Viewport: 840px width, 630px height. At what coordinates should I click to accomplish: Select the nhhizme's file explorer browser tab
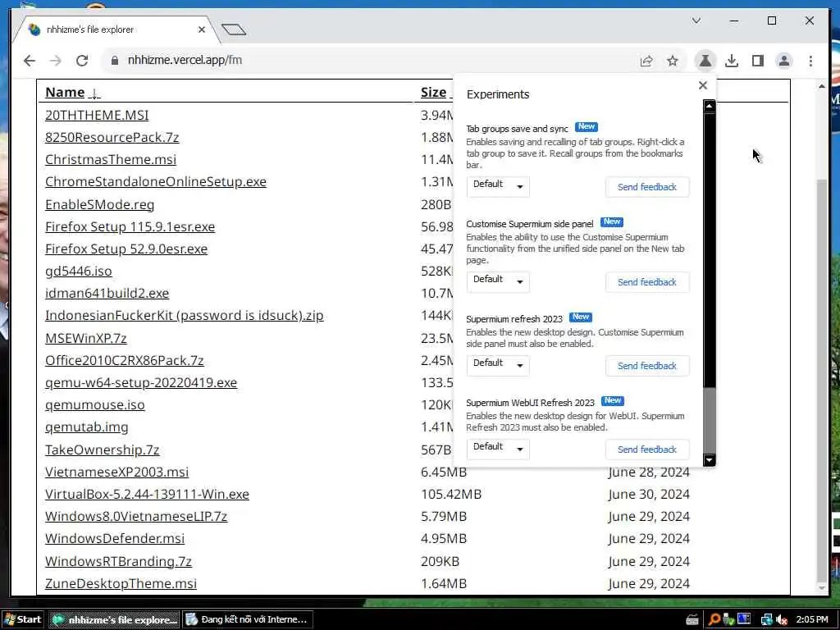(x=116, y=30)
